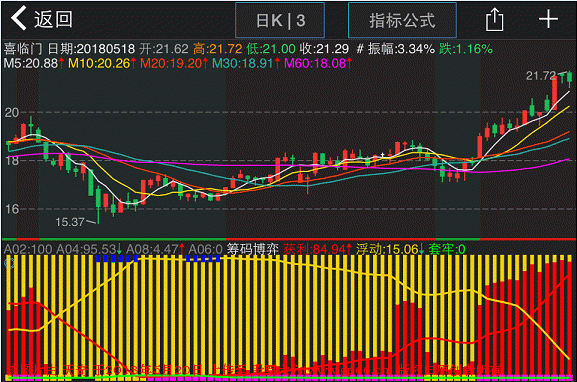Open the 日K | 3 period selector
This screenshot has height=382, width=577.
280,20
